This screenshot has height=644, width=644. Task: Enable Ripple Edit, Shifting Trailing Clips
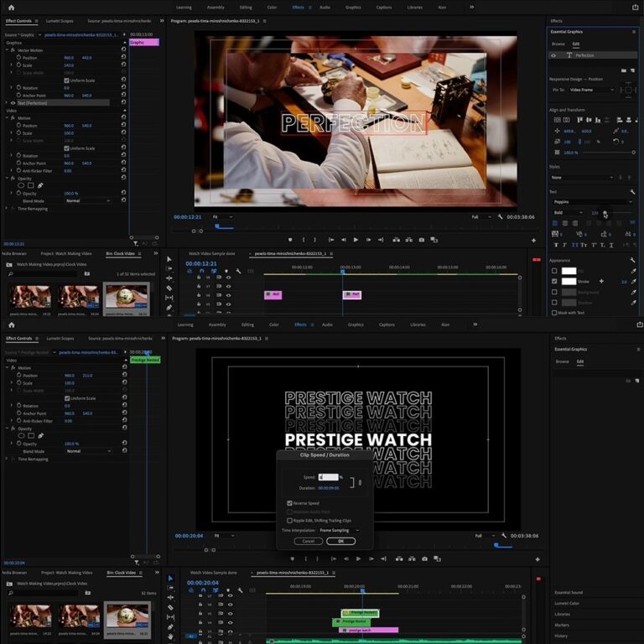pyautogui.click(x=289, y=521)
